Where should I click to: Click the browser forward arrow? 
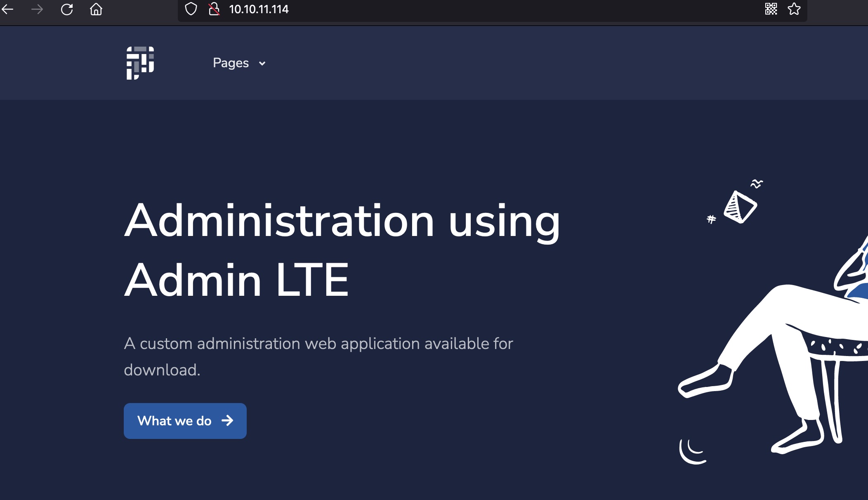click(x=37, y=9)
